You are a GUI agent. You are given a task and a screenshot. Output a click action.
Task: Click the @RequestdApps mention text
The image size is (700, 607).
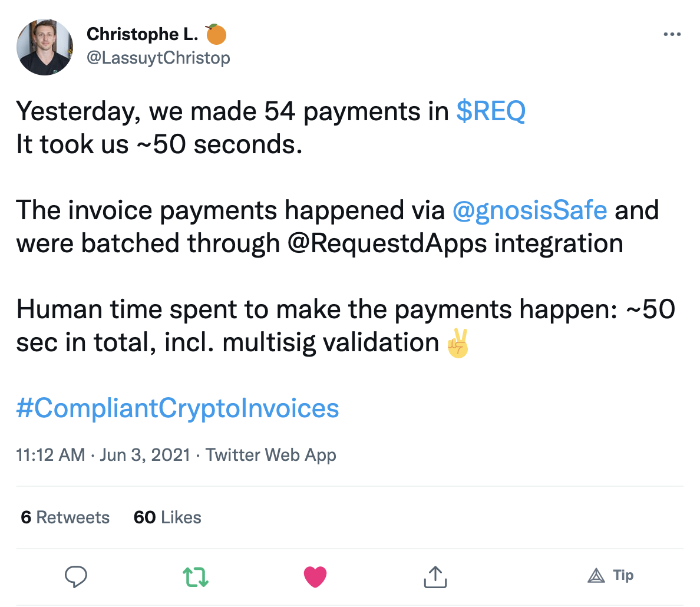click(387, 243)
